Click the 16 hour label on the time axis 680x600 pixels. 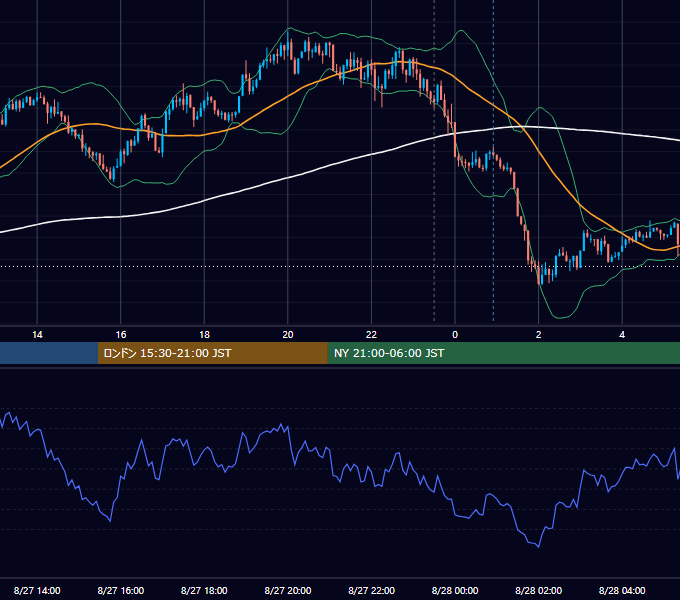point(121,335)
